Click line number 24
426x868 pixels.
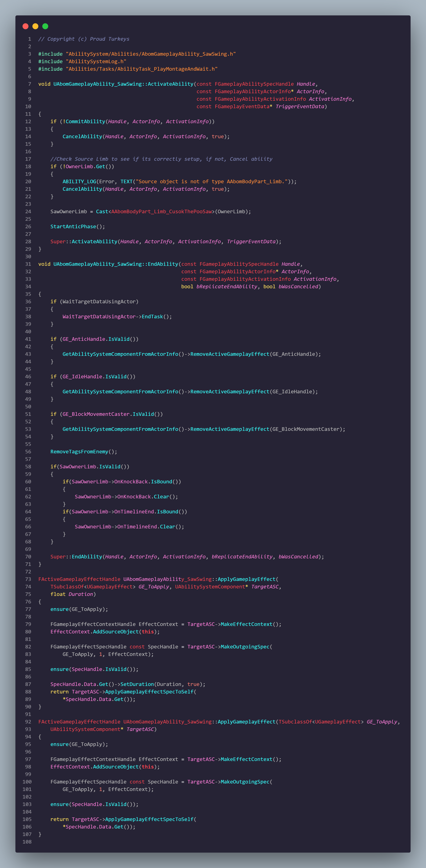click(28, 212)
